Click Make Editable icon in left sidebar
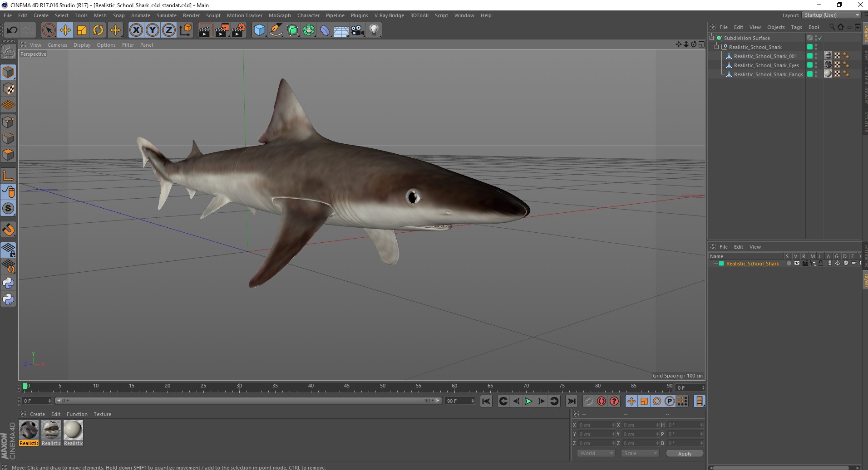The height and width of the screenshot is (470, 868). pos(8,52)
